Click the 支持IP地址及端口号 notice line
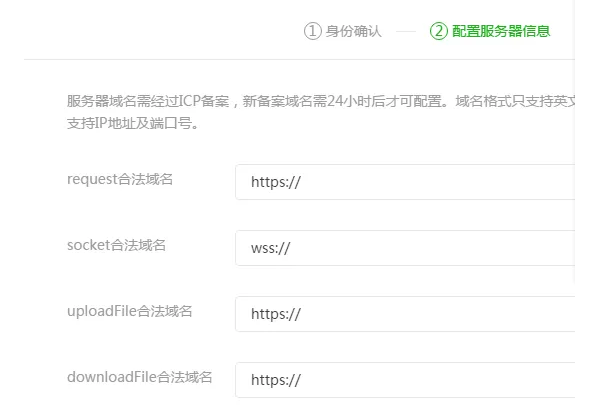The height and width of the screenshot is (411, 608). coord(131,125)
